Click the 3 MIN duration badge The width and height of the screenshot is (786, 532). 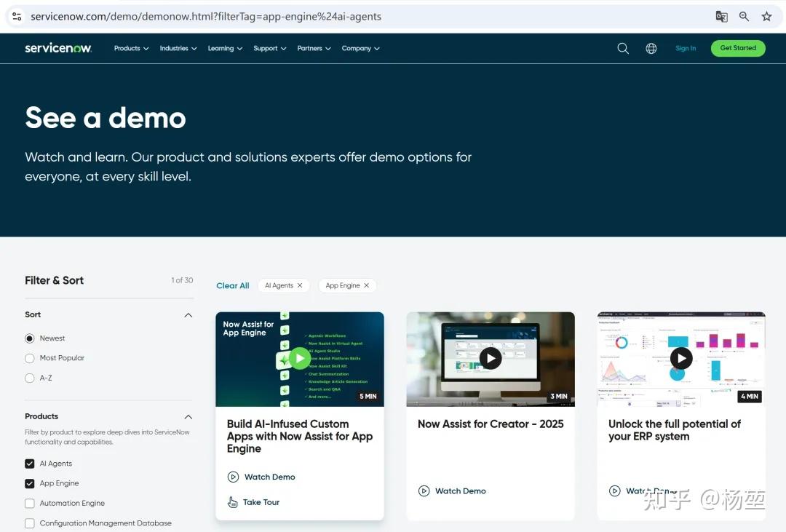(x=558, y=396)
